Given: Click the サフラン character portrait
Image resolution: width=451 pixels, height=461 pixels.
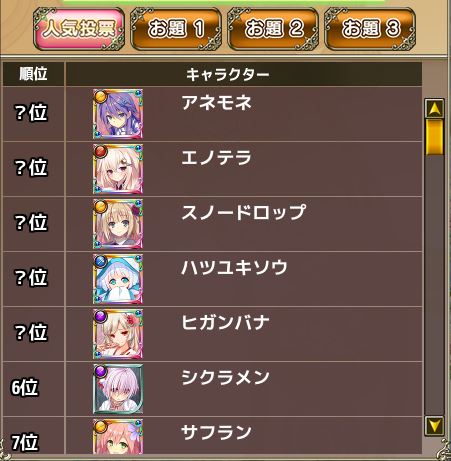Looking at the screenshot, I should 118,436.
